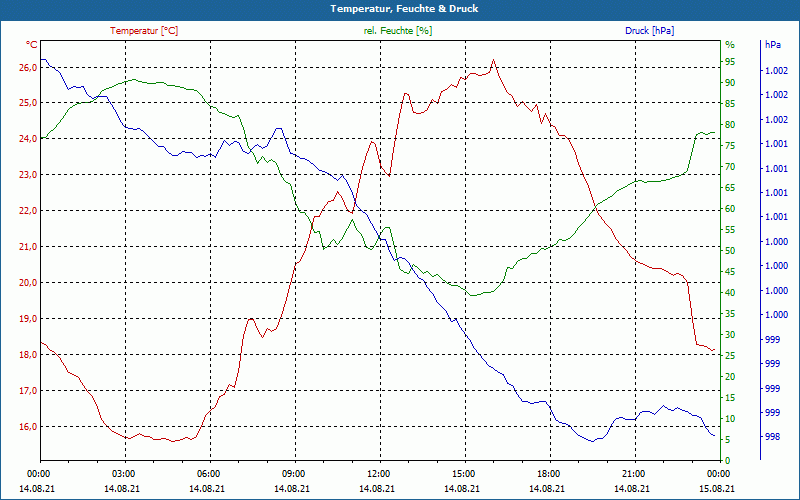Click the green 20 humidity axis value
The height and width of the screenshot is (500, 800).
click(x=730, y=377)
